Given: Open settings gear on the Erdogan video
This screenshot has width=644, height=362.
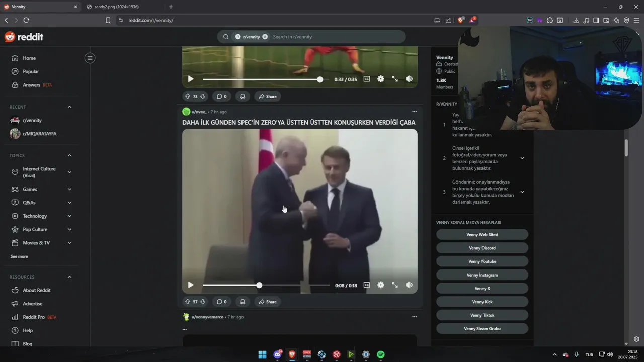Looking at the screenshot, I should coord(381,285).
